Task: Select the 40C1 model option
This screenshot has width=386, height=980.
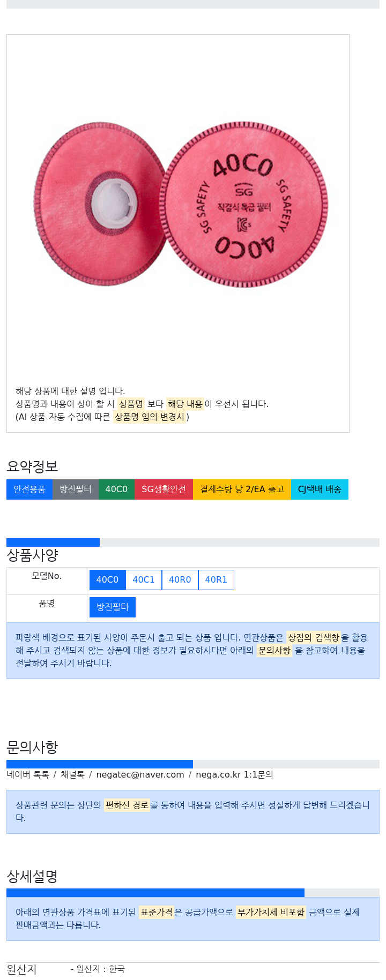Action: (144, 579)
